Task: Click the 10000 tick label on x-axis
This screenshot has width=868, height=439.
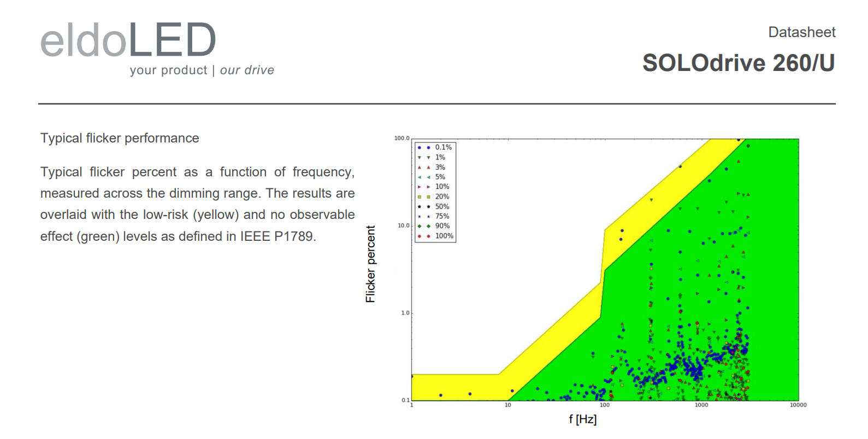Action: [x=798, y=405]
